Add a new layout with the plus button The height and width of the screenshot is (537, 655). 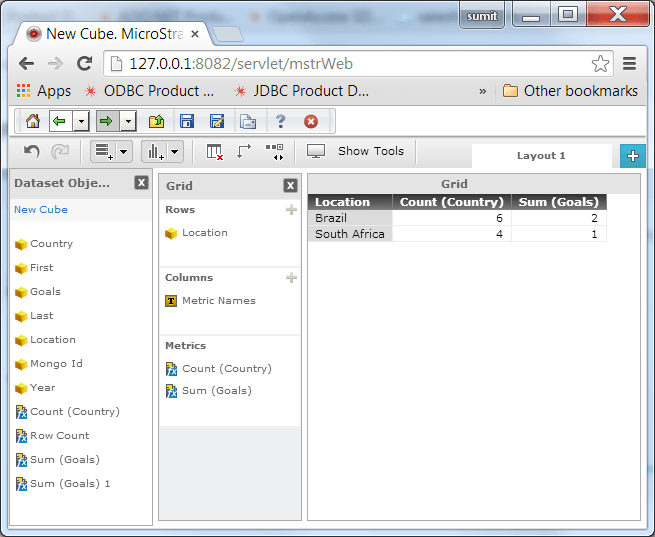click(x=632, y=155)
